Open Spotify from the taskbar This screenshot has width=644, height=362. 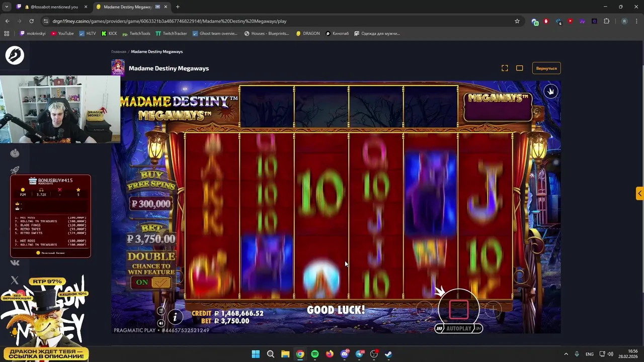315,354
